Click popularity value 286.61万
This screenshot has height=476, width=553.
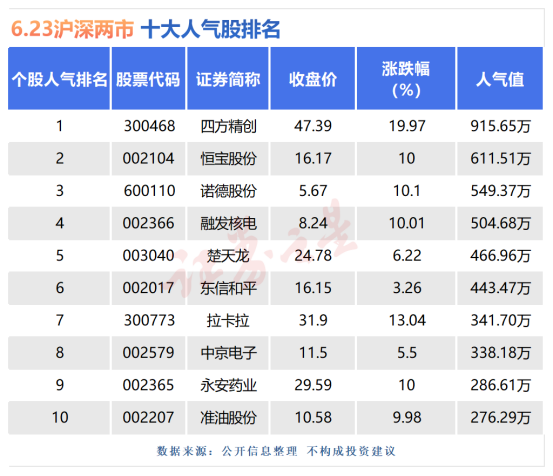pos(500,385)
